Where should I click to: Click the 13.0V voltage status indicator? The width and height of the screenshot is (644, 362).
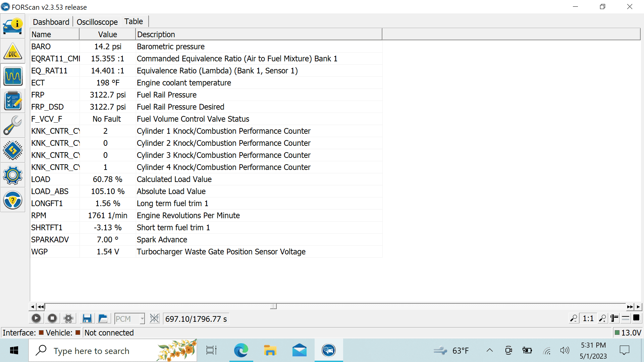pos(628,333)
